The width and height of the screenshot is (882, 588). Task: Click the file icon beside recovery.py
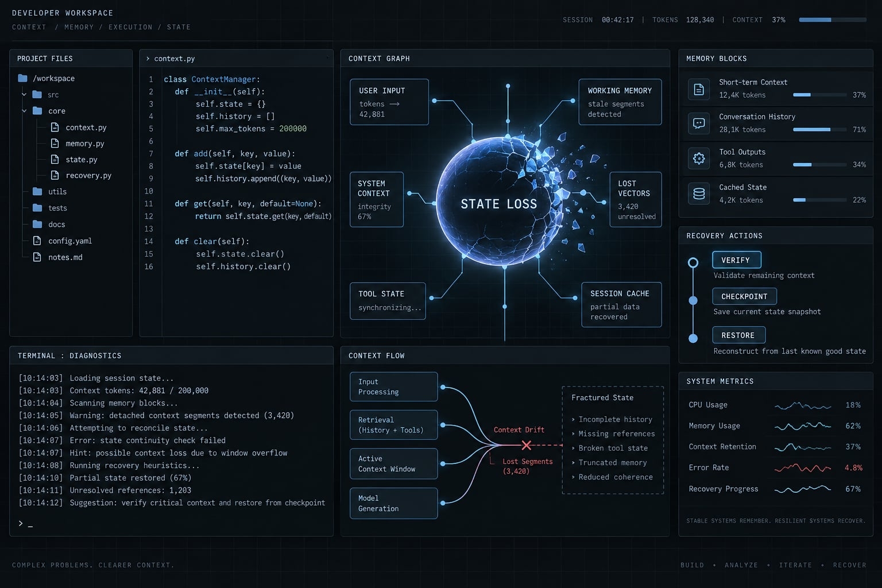[x=55, y=175]
